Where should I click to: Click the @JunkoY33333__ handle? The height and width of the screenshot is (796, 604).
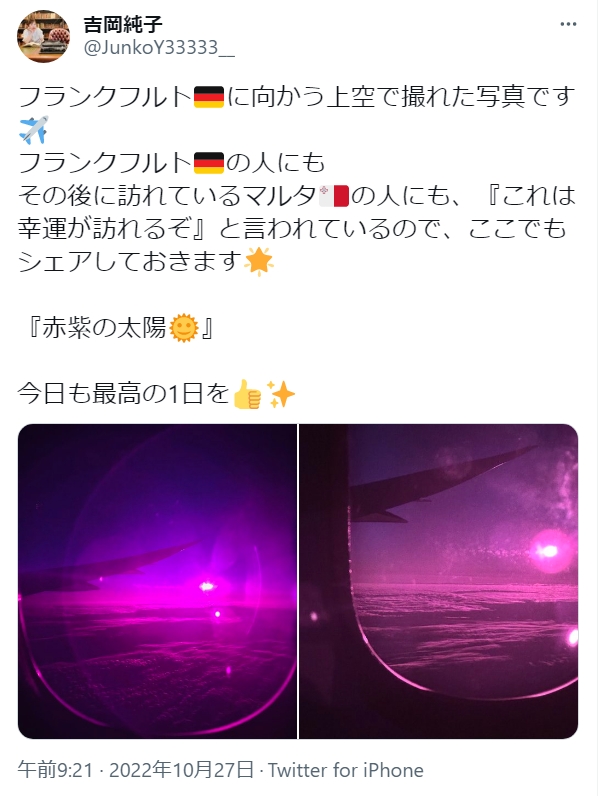point(158,48)
